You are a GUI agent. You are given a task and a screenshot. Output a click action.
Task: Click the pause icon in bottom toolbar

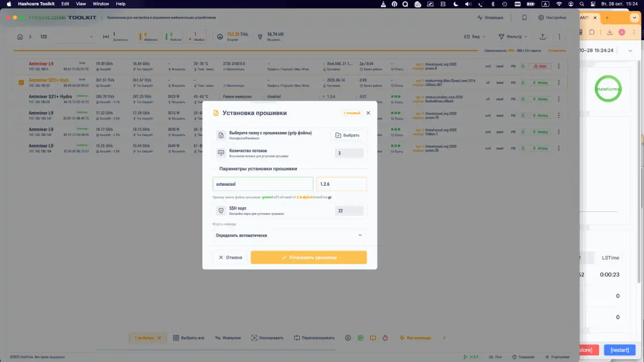348,338
